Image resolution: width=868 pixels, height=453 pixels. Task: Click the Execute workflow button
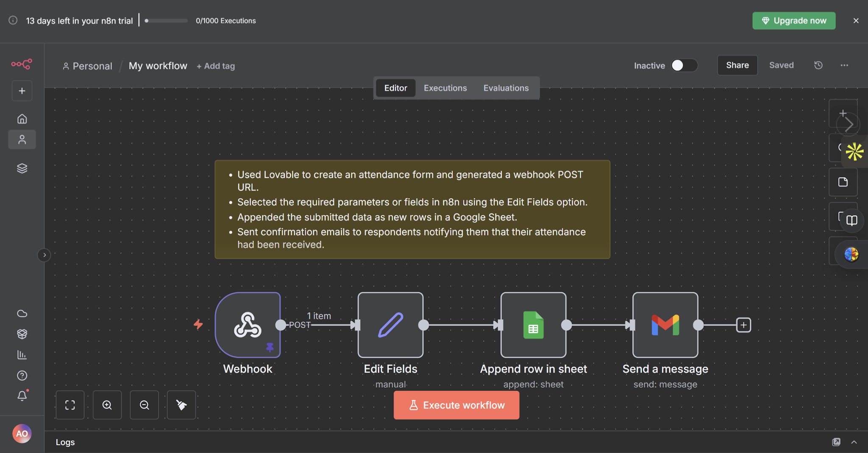(456, 405)
